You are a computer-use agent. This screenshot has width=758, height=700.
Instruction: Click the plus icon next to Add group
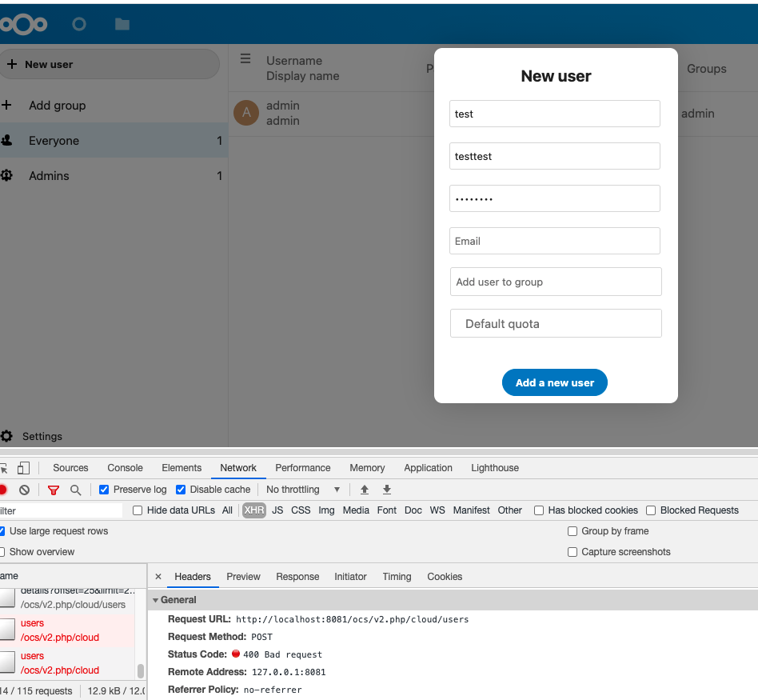[6, 105]
